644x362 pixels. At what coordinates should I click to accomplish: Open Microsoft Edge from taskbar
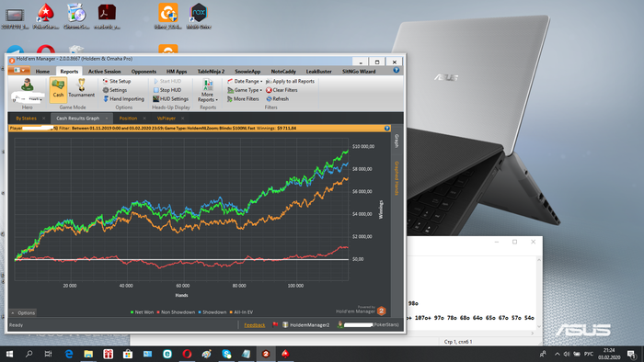tap(69, 354)
